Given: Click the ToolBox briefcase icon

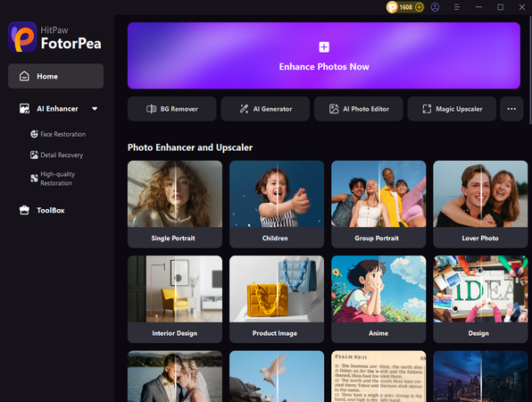Looking at the screenshot, I should coord(24,210).
